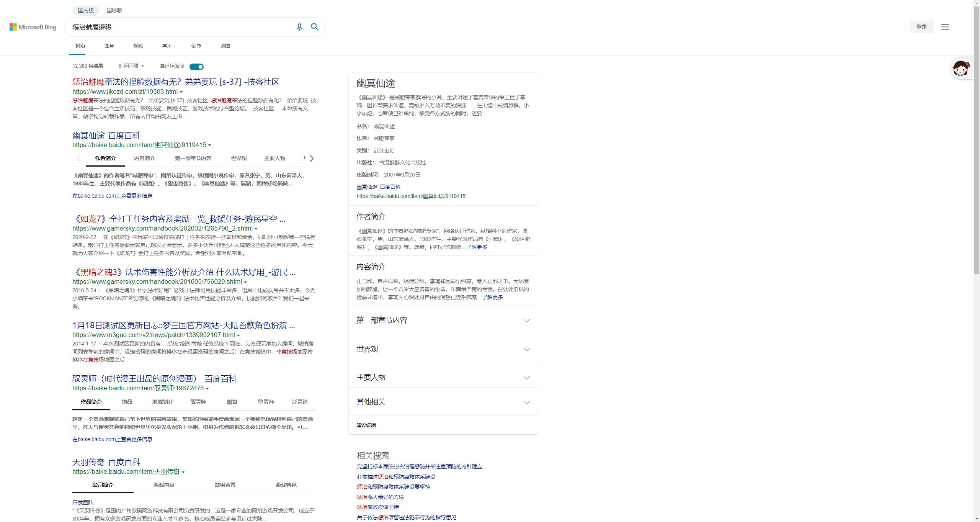
Task: Switch to the 国内版 tab
Action: 86,10
